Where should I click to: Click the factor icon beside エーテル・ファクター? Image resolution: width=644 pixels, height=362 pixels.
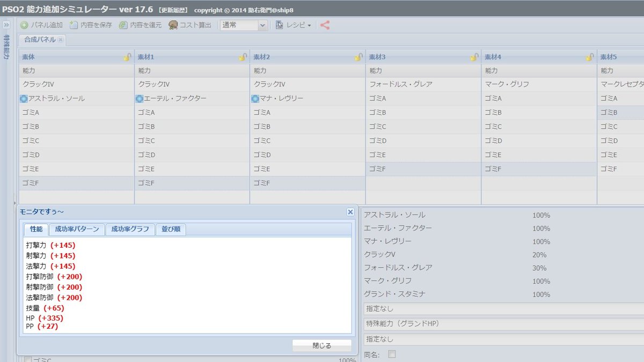140,99
